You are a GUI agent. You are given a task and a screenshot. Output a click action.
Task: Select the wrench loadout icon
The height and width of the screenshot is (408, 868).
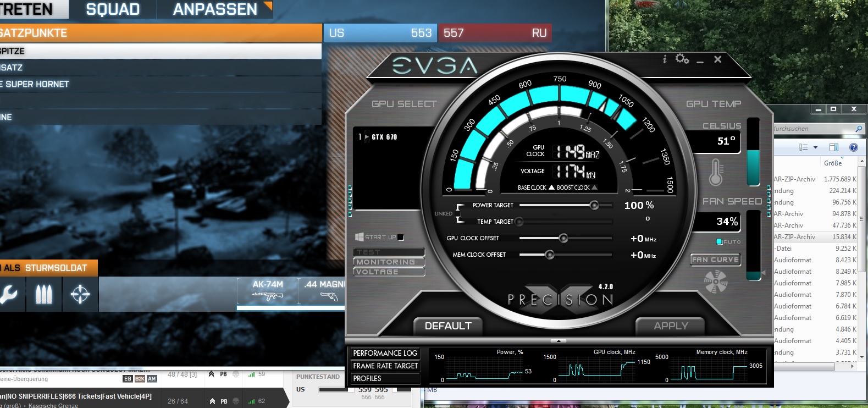pyautogui.click(x=9, y=294)
